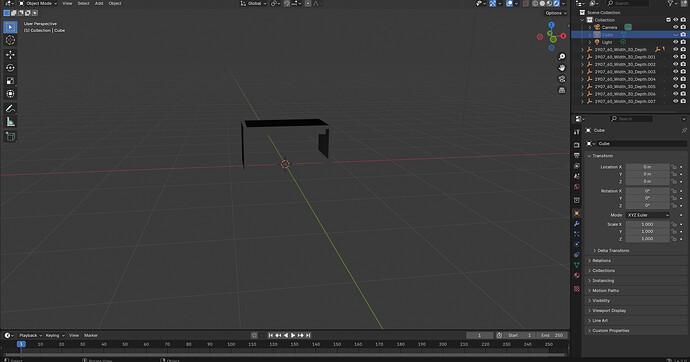Viewport: 690px width, 362px height.
Task: Select the Add Cube tool
Action: (10, 136)
